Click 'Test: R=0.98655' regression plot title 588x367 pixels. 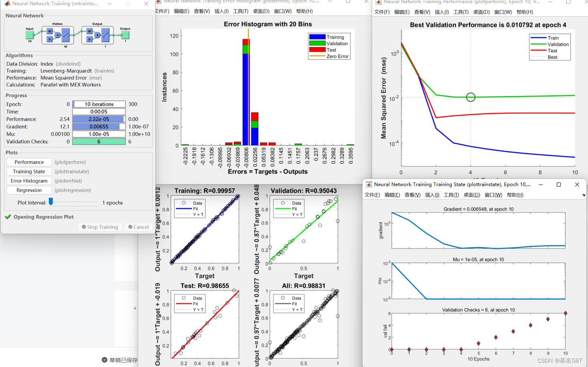[205, 286]
